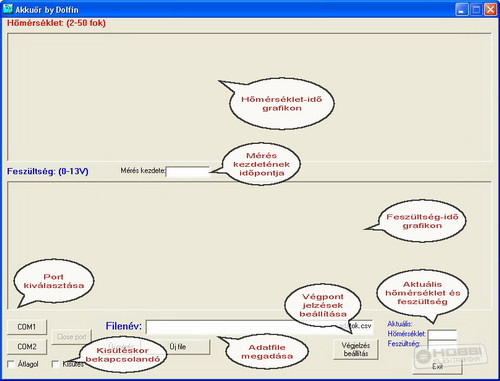Select the COM1 port button
Image resolution: width=500 pixels, height=381 pixels.
(x=27, y=327)
